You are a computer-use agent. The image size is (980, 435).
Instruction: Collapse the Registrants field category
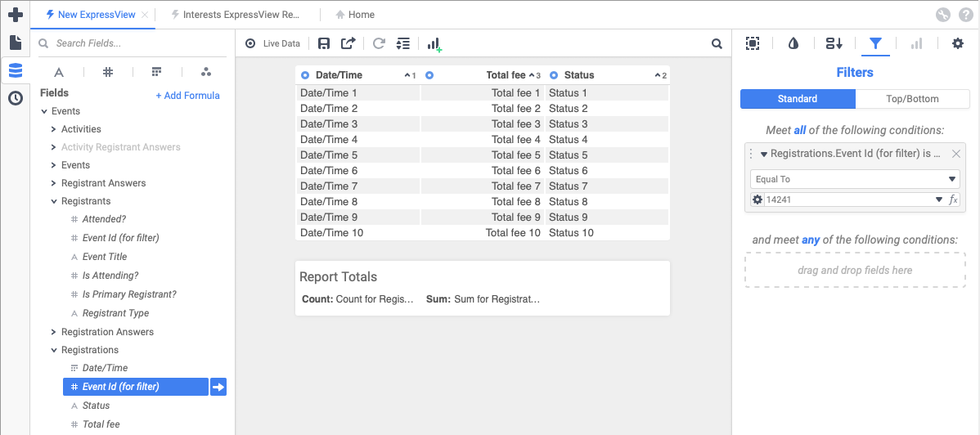tap(53, 201)
